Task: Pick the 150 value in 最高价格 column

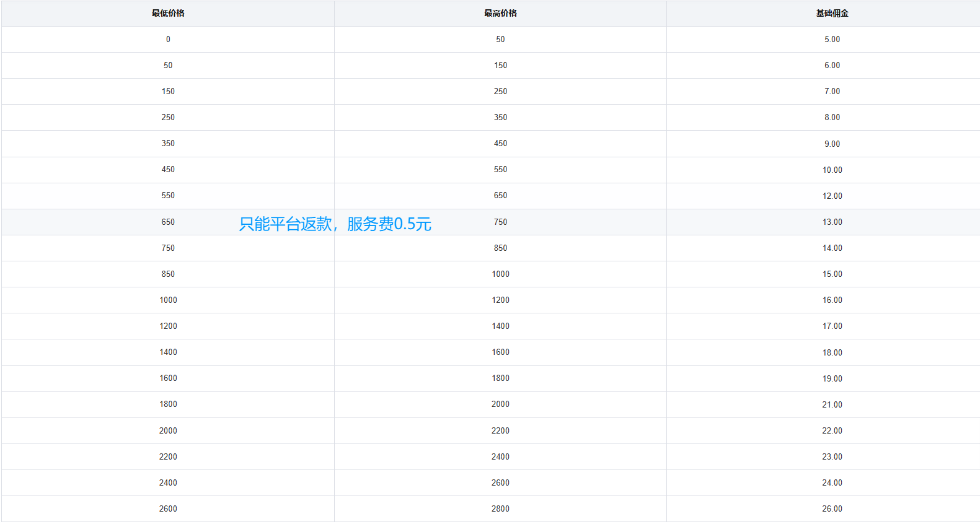Action: pyautogui.click(x=500, y=66)
